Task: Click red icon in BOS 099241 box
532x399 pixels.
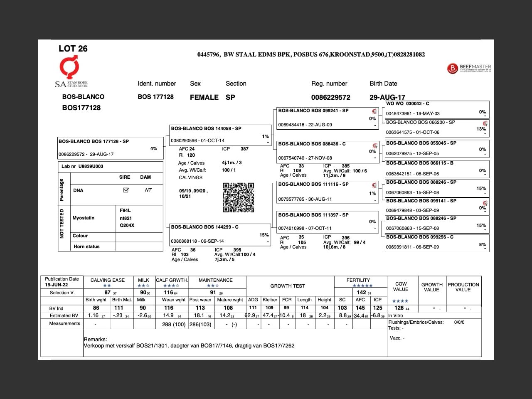Action: [374, 111]
